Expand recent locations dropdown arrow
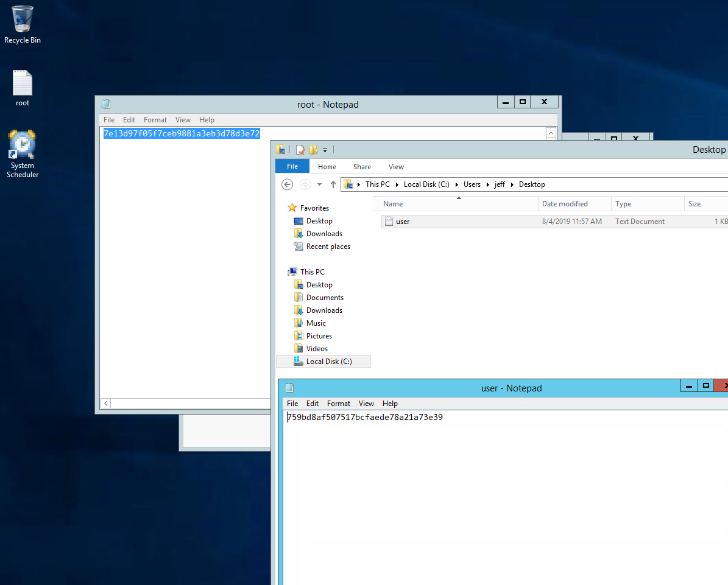The image size is (728, 585). [319, 184]
